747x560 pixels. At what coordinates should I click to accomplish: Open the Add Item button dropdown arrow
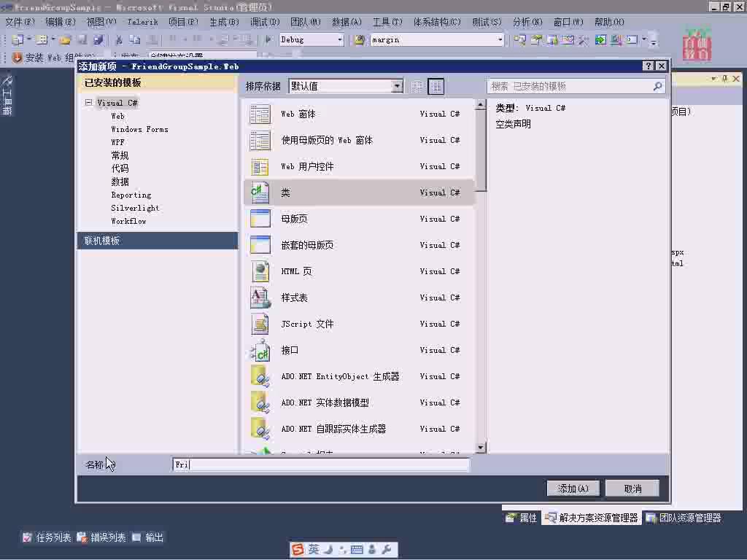coord(53,39)
